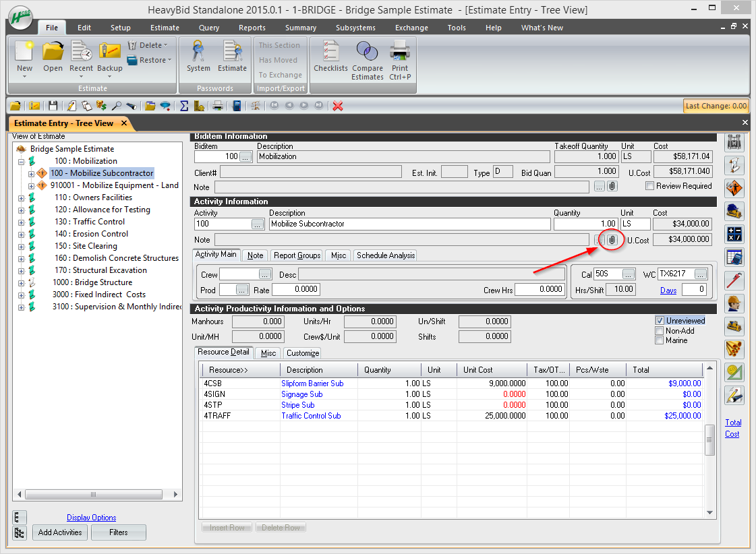Open the pipe wrench tool in right sidebar

point(734,280)
